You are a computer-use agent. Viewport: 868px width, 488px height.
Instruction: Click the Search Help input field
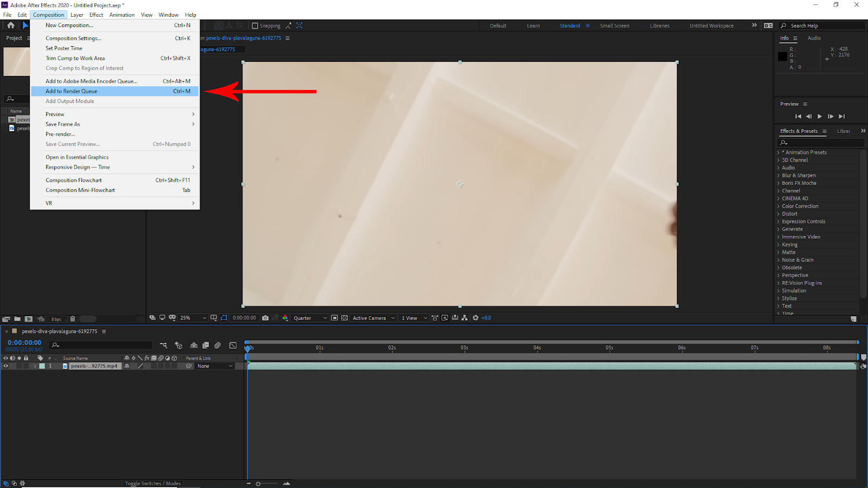[825, 26]
